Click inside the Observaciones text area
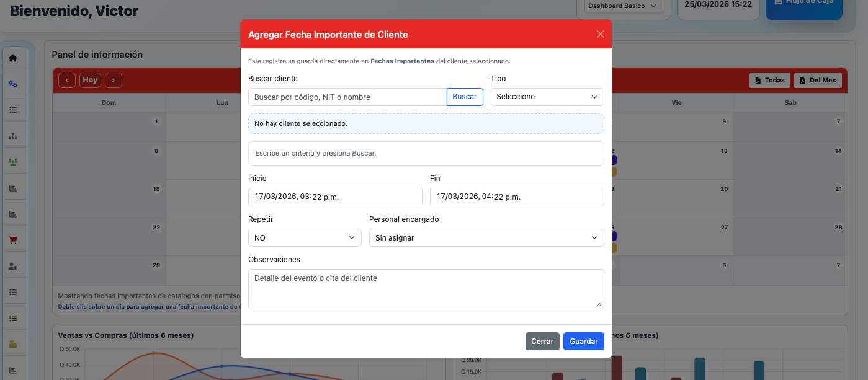 click(426, 288)
